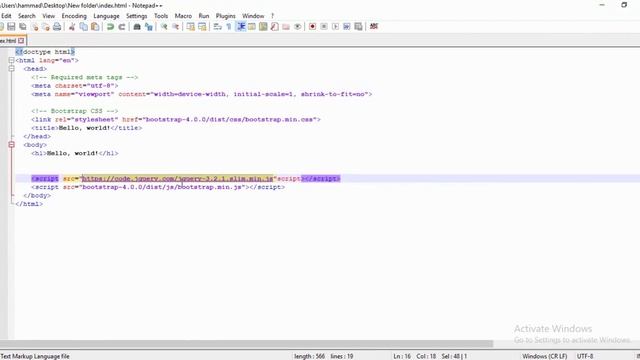The image size is (640, 360).
Task: Undo the last edit via toolbar
Action: [x=110, y=27]
